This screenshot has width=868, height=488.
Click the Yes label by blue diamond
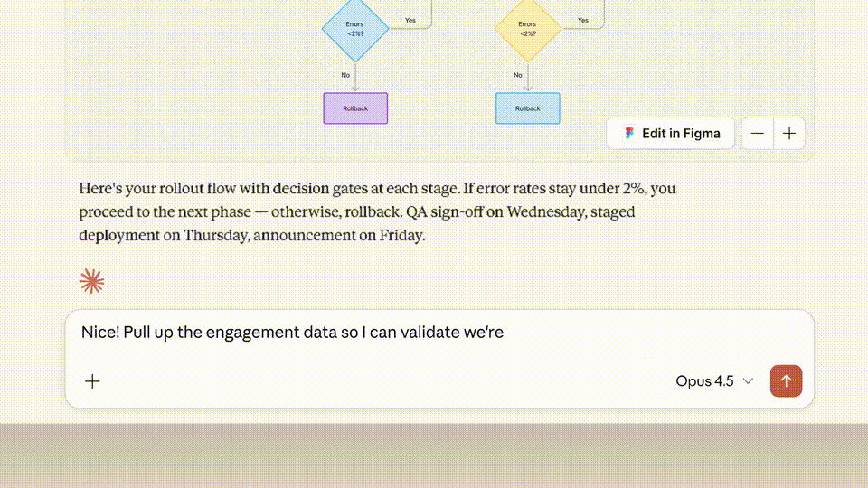(410, 20)
